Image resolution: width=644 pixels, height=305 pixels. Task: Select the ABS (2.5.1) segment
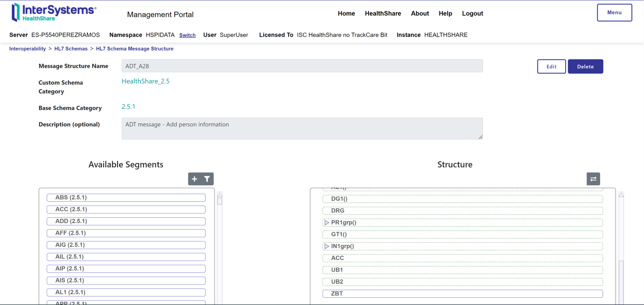[x=126, y=198]
